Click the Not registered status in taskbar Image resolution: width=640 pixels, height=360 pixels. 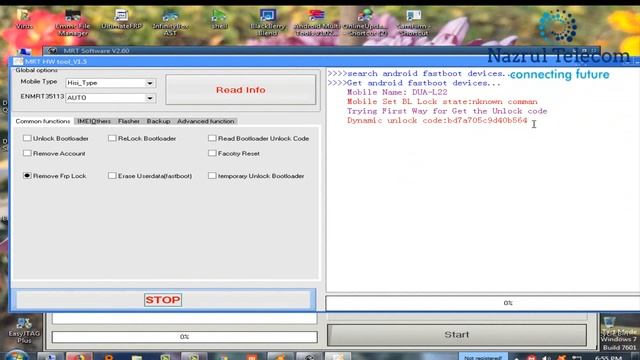click(483, 357)
